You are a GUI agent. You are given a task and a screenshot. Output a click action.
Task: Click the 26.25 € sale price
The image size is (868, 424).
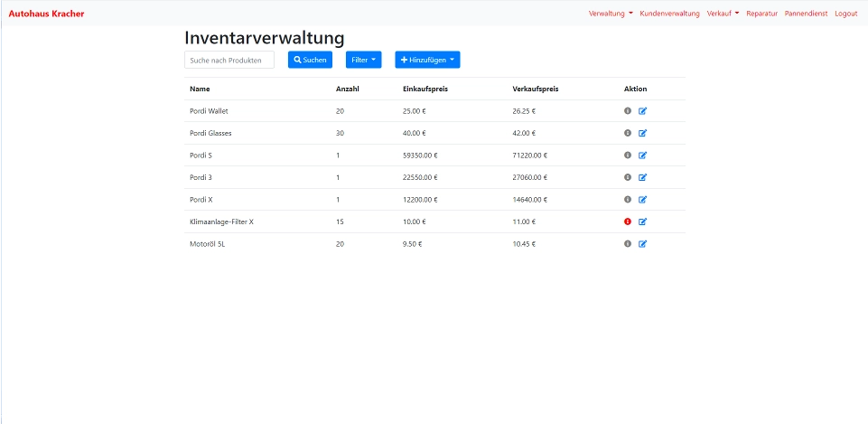[x=524, y=111]
